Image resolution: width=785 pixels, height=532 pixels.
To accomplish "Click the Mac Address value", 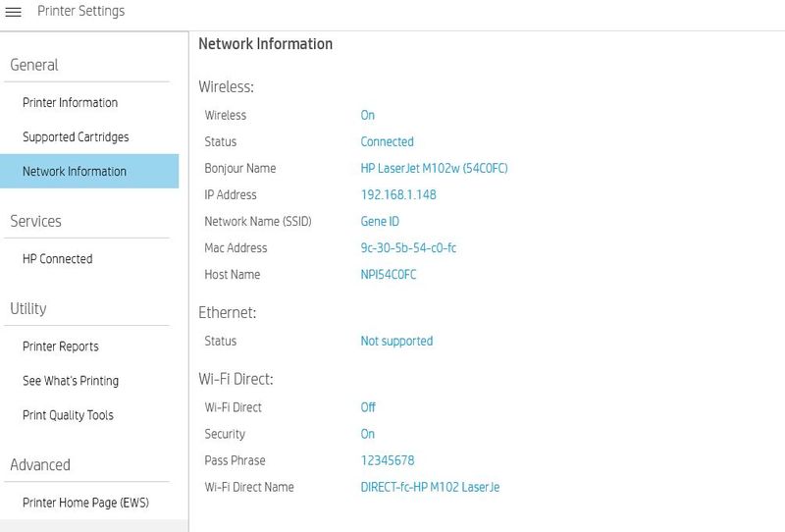I will (x=408, y=248).
